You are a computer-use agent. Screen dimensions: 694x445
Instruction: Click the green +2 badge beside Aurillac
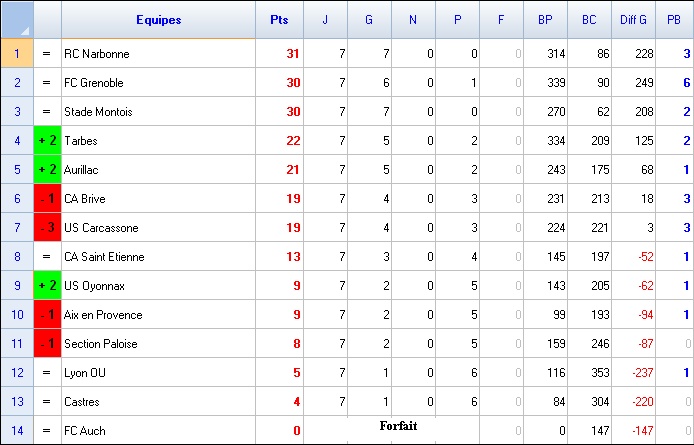(x=47, y=170)
